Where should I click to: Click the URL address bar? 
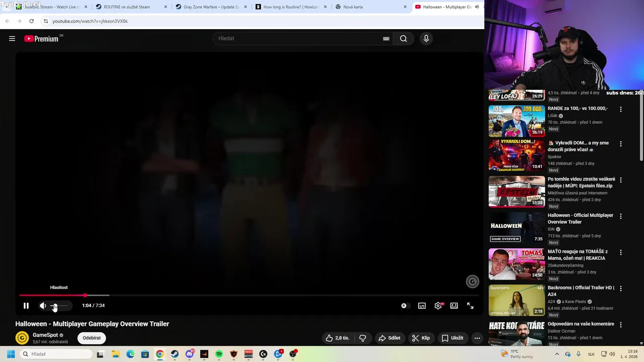tap(262, 21)
